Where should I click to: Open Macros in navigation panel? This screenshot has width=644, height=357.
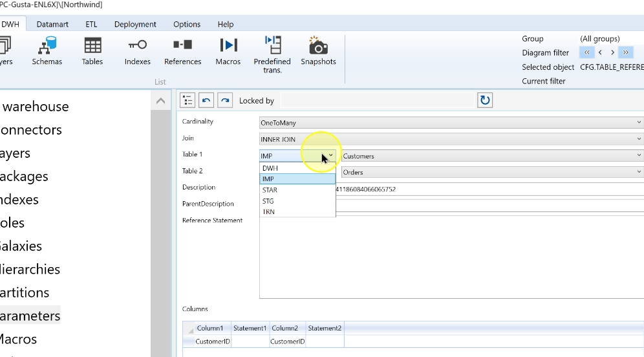pos(19,340)
